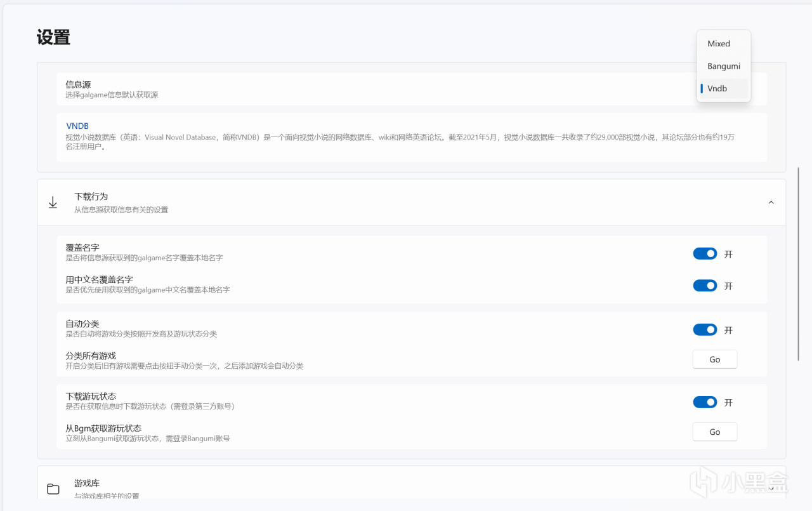This screenshot has height=511, width=812.
Task: Toggle the 覆盖名字 switch
Action: [x=705, y=253]
